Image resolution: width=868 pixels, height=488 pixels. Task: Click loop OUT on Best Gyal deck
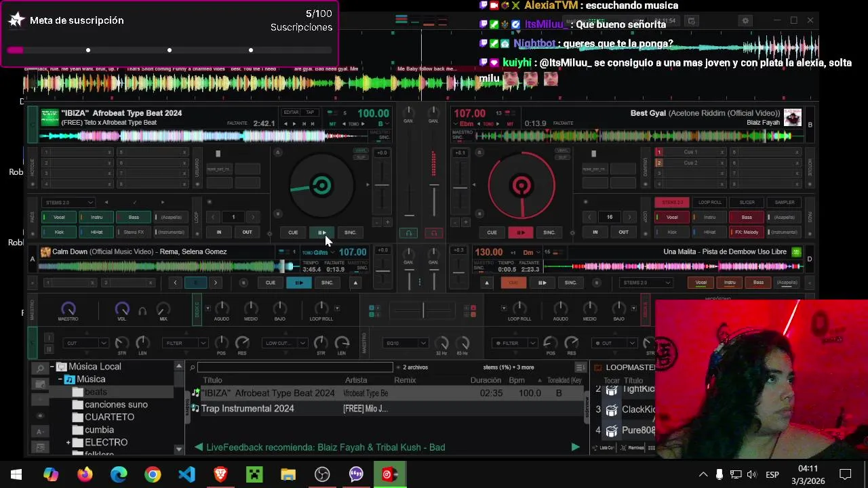(623, 232)
